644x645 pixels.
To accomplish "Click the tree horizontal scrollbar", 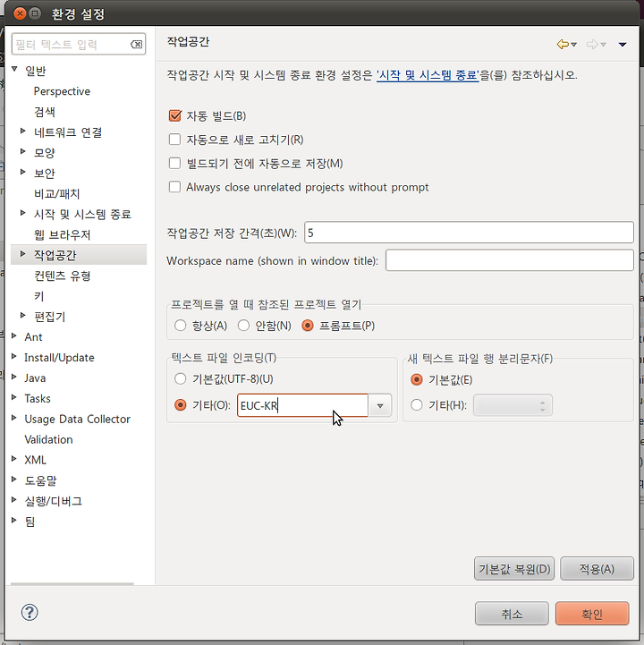I will coord(72,583).
